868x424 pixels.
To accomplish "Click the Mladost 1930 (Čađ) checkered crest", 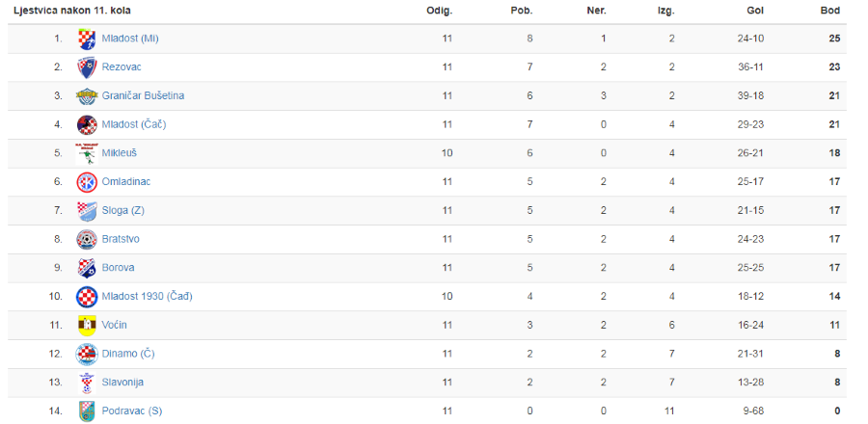I will pyautogui.click(x=87, y=297).
